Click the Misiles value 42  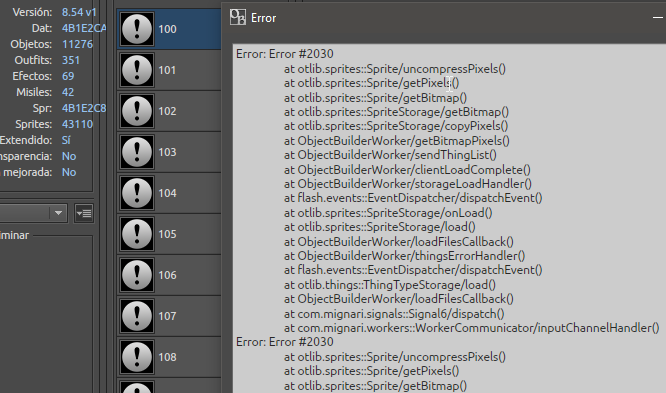(x=68, y=92)
